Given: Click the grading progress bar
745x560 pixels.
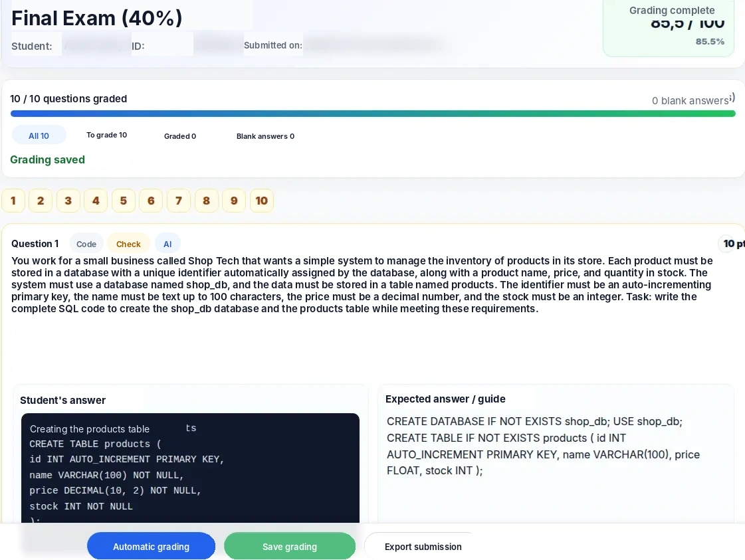Looking at the screenshot, I should click(x=373, y=114).
